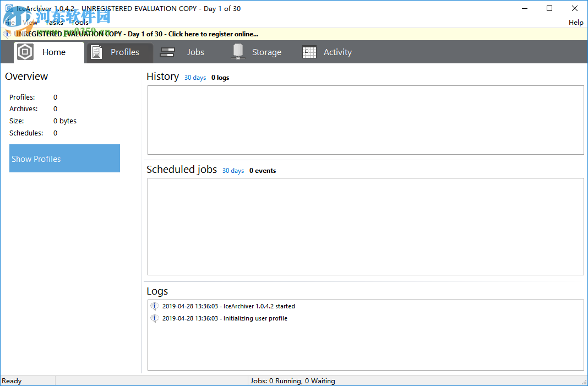Click the Show Profiles button
Screen dimensions: 588x386
tap(64, 158)
